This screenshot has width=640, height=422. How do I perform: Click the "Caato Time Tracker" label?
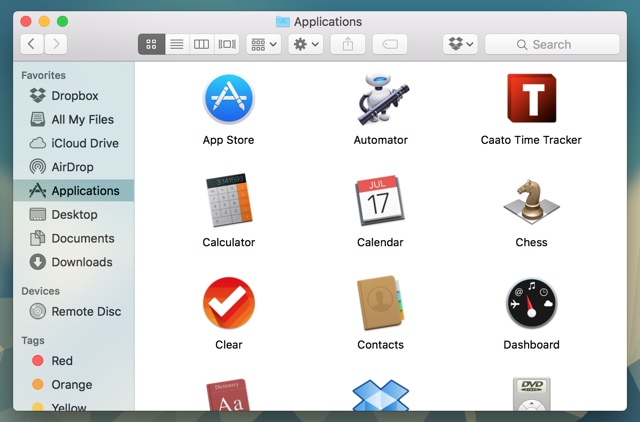pos(531,140)
